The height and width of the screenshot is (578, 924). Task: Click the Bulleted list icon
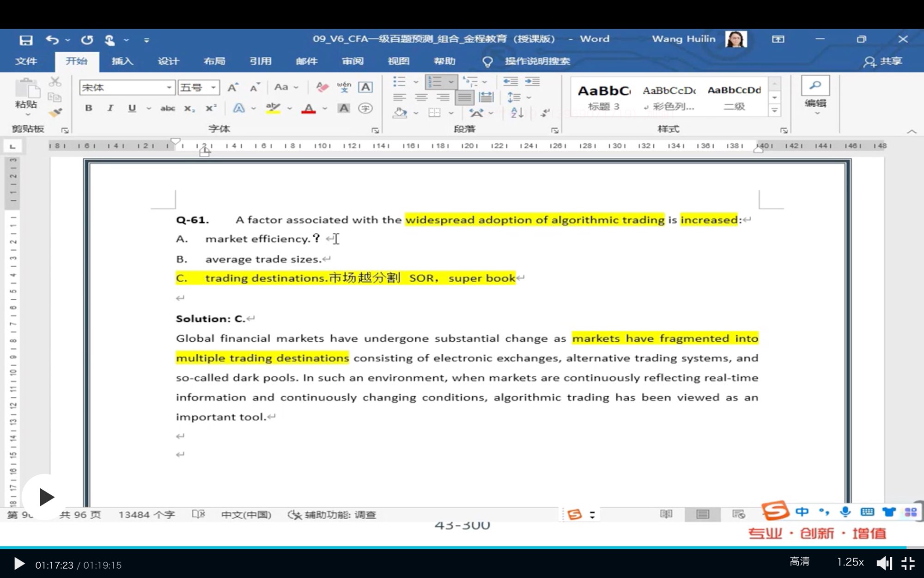[x=399, y=82]
